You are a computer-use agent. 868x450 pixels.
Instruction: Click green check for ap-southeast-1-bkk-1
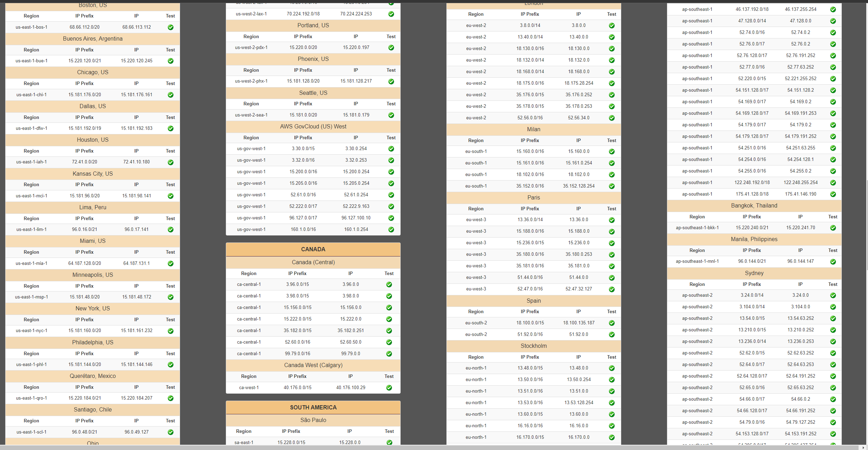pos(833,228)
